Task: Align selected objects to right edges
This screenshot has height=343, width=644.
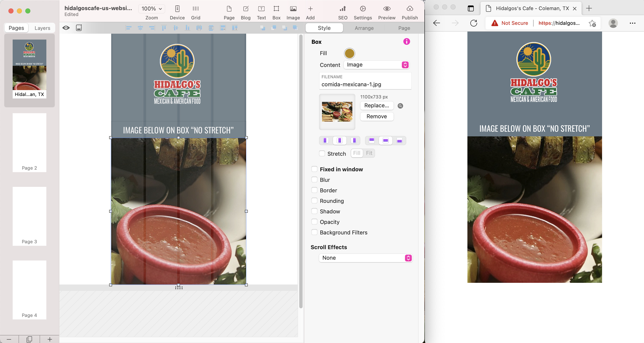Action: click(x=152, y=28)
